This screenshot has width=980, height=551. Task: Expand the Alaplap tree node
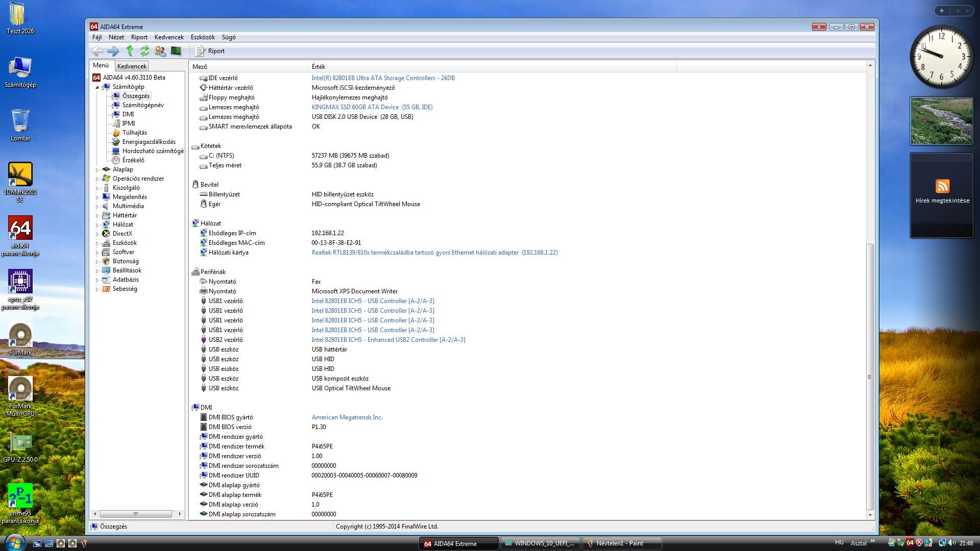(97, 170)
